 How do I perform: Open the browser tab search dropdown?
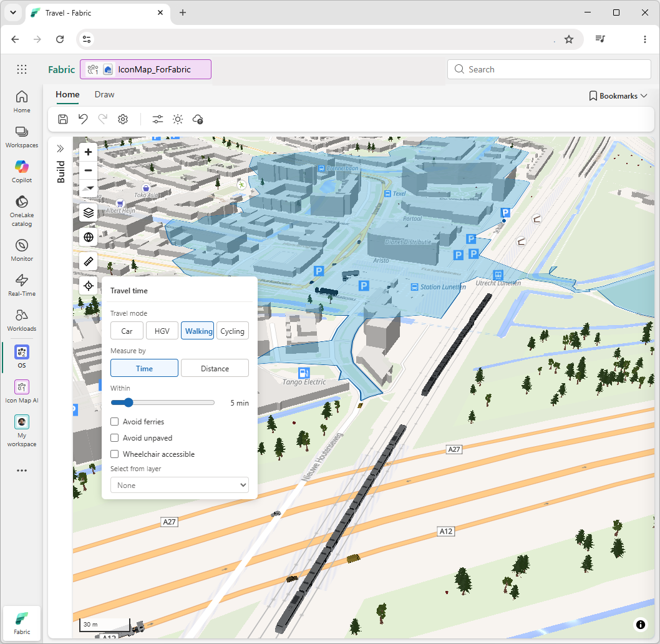(x=13, y=12)
